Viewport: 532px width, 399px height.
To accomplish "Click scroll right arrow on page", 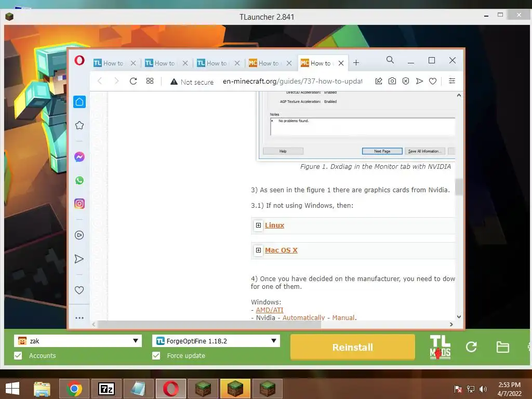I will pyautogui.click(x=451, y=324).
